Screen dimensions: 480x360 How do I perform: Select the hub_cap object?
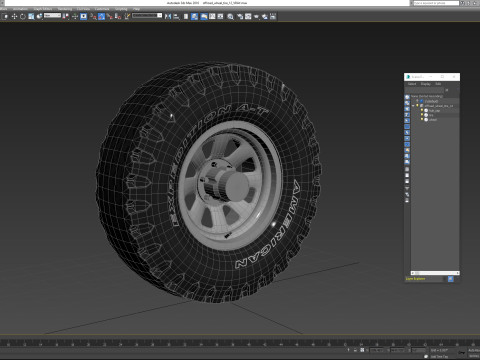click(x=435, y=110)
